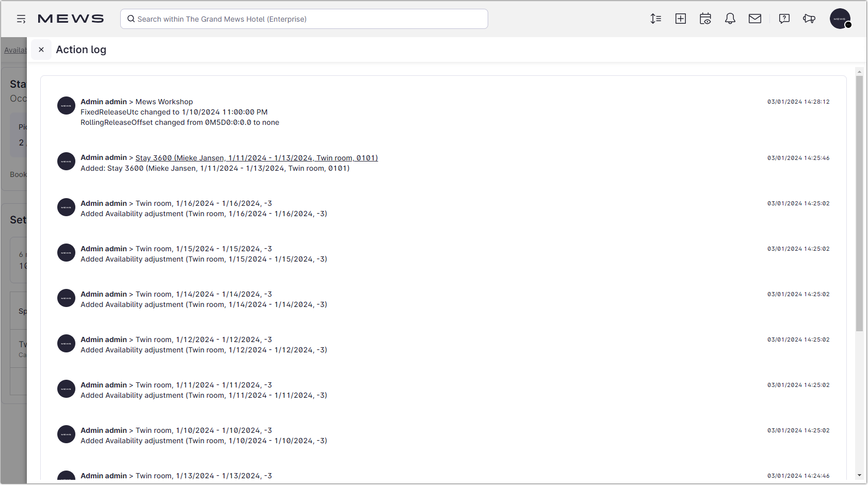Open the messages envelope icon
868x485 pixels.
pyautogui.click(x=755, y=19)
